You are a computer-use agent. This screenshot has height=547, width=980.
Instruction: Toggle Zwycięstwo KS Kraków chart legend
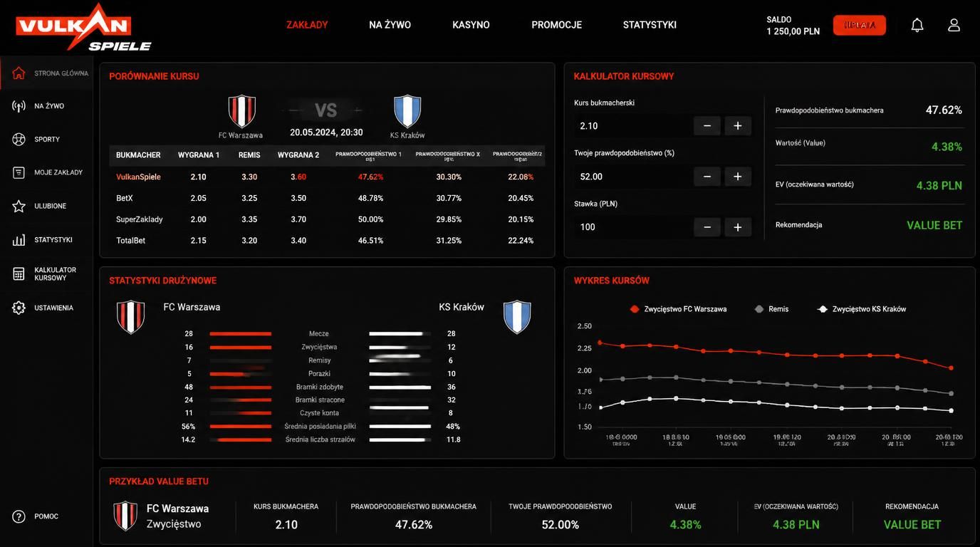click(862, 309)
